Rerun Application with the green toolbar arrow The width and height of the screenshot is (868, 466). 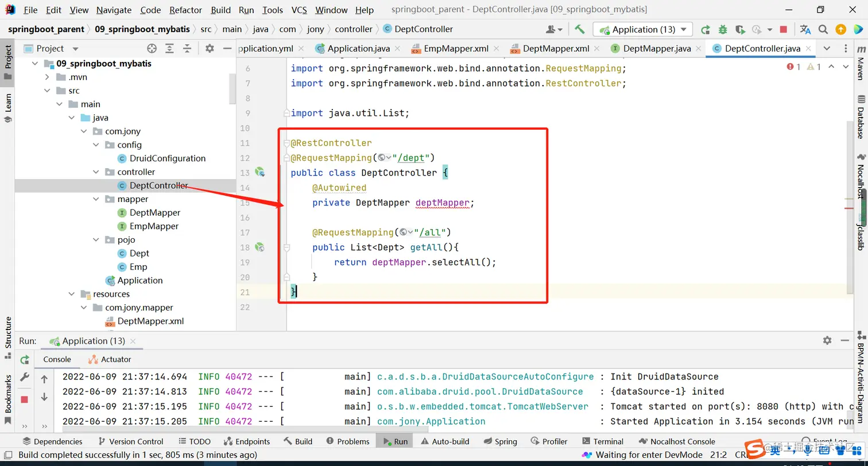(x=706, y=29)
